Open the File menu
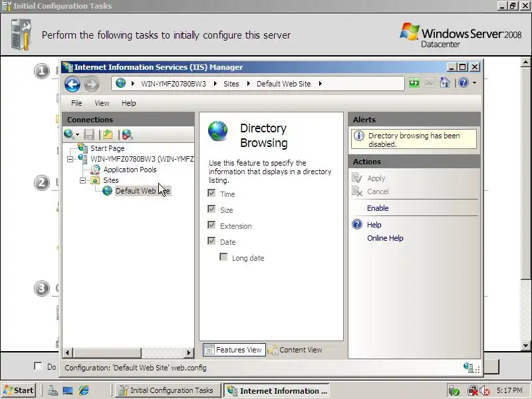Viewport: 532px width, 399px height. click(x=76, y=103)
